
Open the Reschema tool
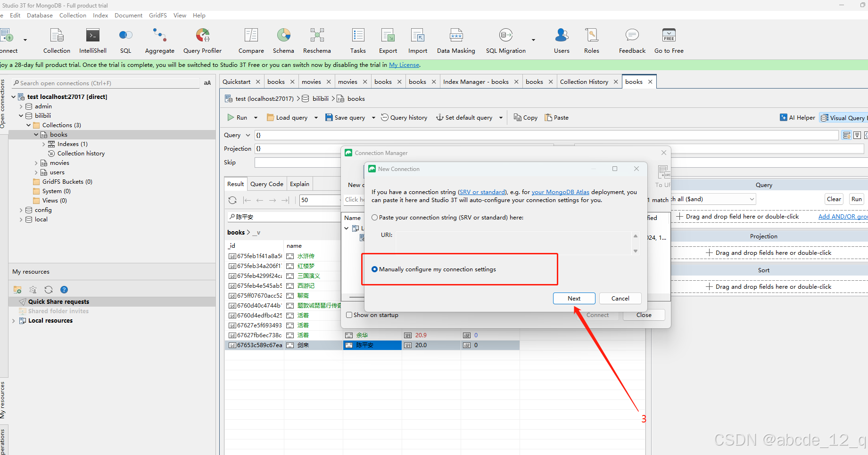[317, 41]
